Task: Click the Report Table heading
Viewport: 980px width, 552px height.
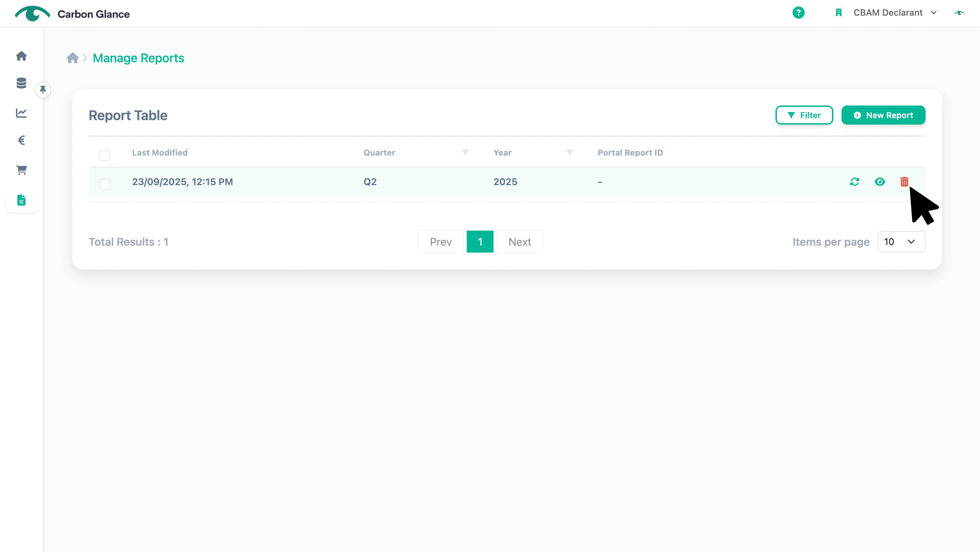Action: click(128, 115)
